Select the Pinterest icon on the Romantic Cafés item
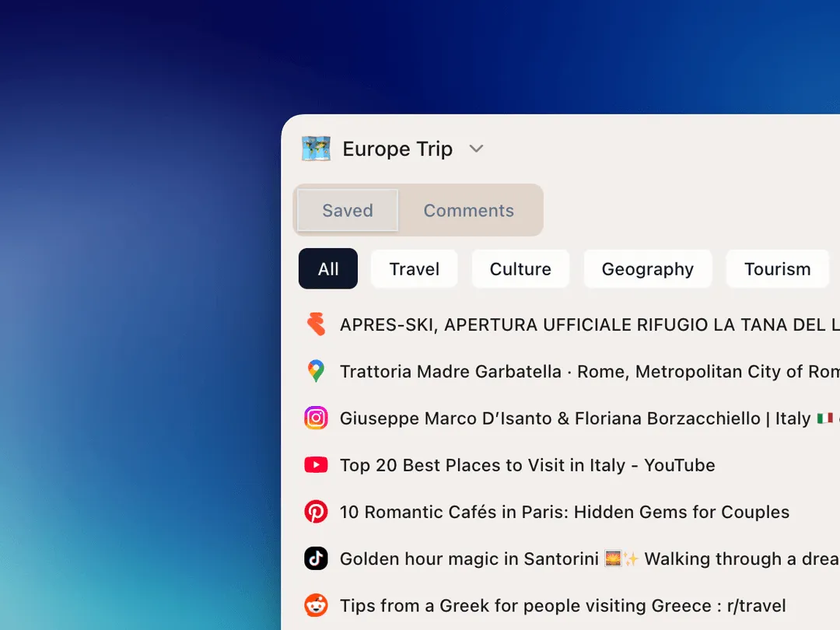The image size is (840, 630). [316, 511]
